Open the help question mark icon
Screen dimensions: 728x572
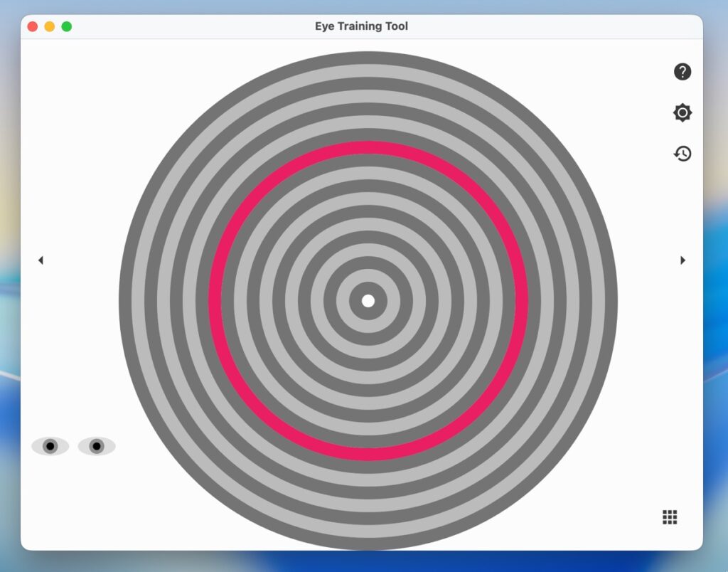[x=682, y=72]
